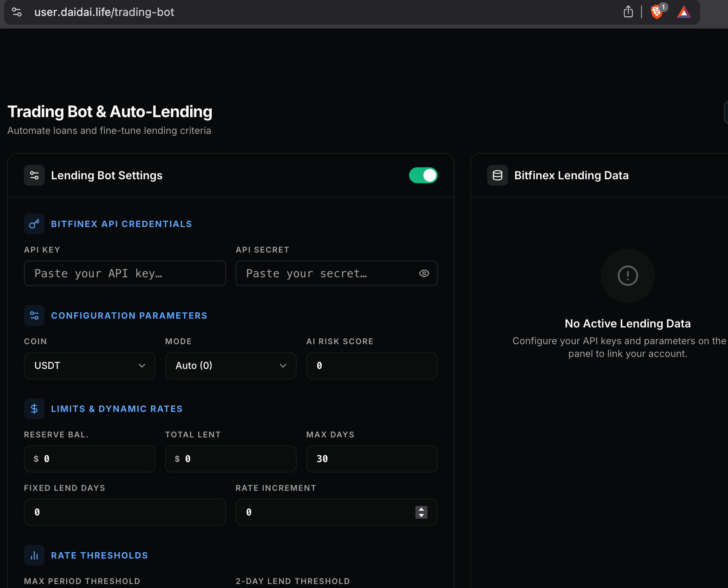Click the browser address bar URL

104,12
